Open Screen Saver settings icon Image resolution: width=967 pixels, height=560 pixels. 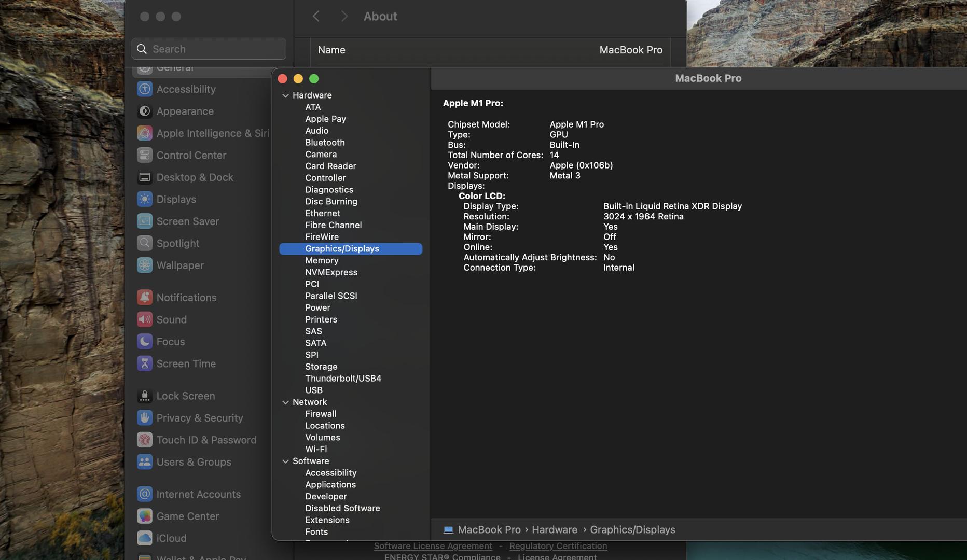(x=145, y=221)
